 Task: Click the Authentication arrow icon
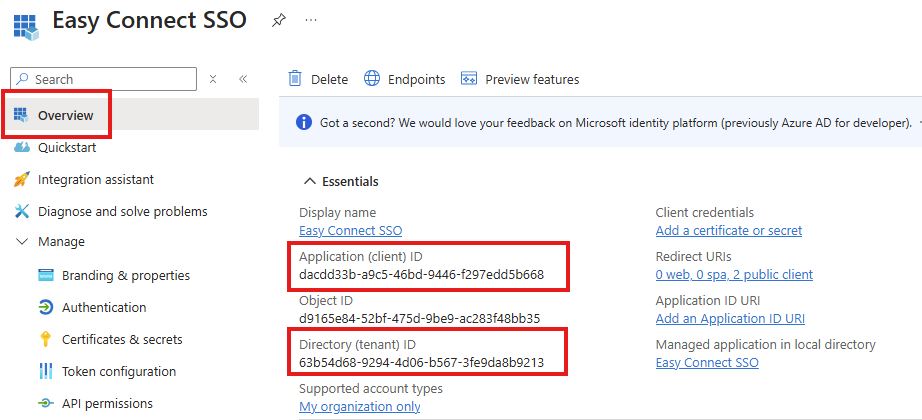46,307
